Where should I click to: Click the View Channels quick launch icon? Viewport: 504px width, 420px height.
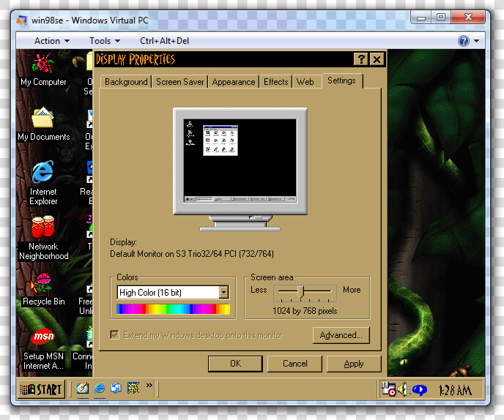(133, 389)
